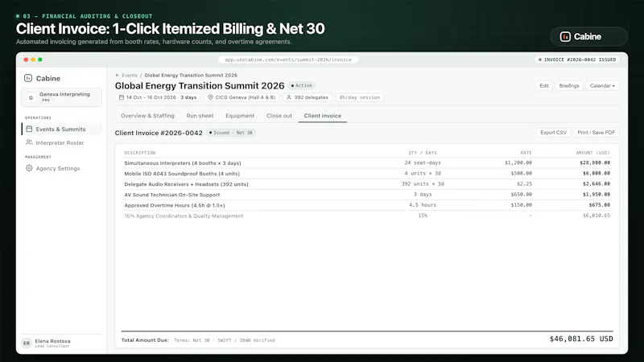
Task: Click the Description column header
Action: (139, 153)
